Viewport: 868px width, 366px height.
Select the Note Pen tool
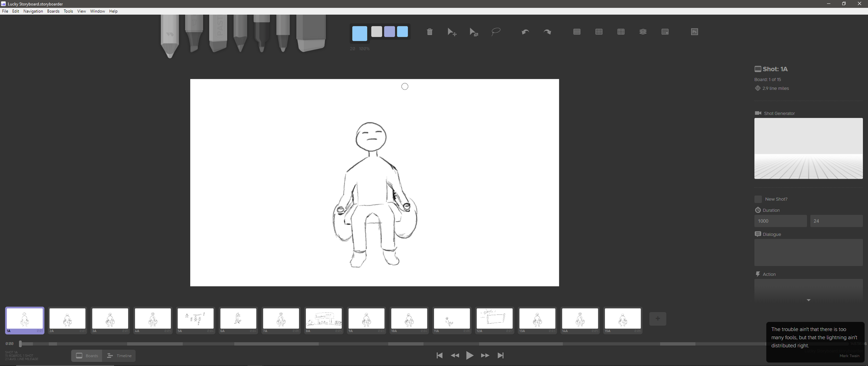(x=283, y=33)
